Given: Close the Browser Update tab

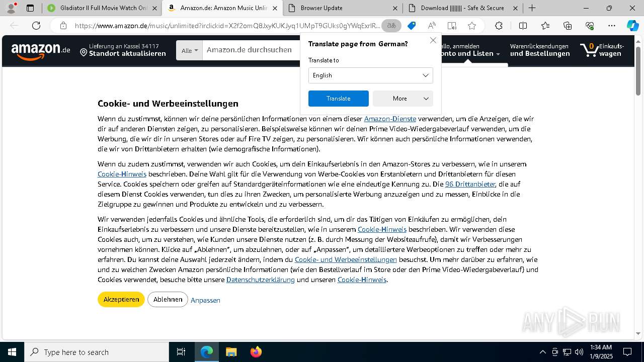Looking at the screenshot, I should 395,8.
